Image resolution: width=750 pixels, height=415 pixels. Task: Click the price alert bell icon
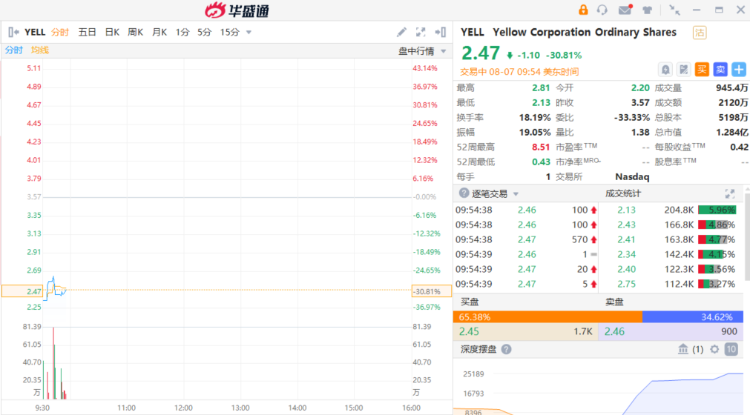(x=665, y=69)
